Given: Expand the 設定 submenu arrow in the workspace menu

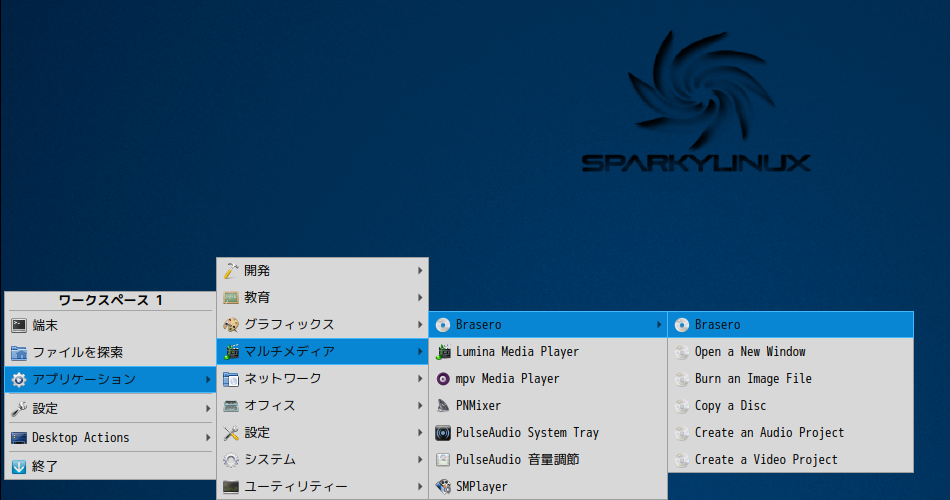Looking at the screenshot, I should [x=208, y=408].
